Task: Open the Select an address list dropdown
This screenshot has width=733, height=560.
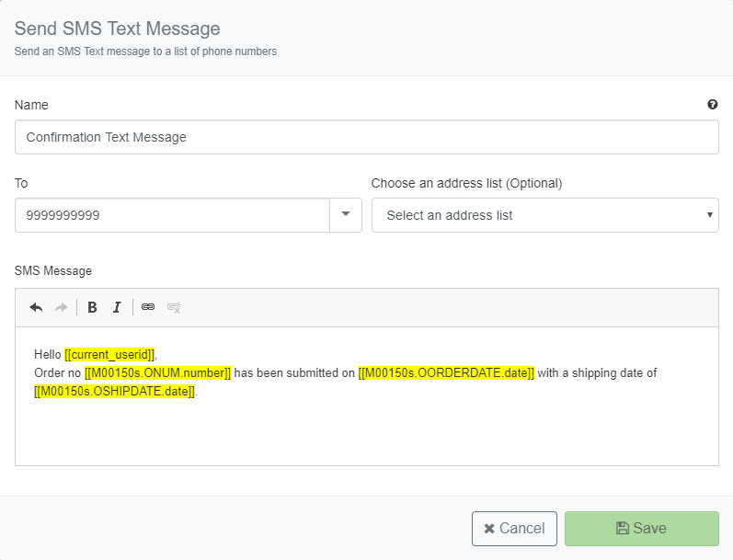Action: [545, 215]
